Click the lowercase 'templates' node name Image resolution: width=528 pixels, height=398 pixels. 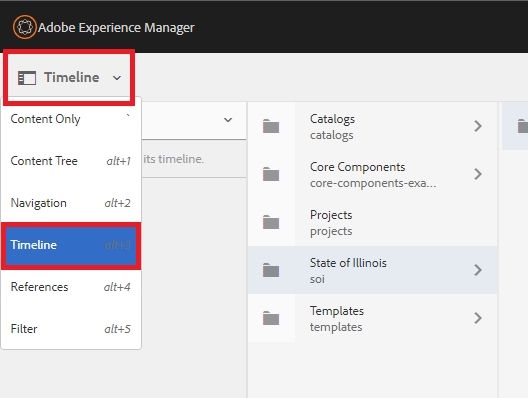(336, 327)
